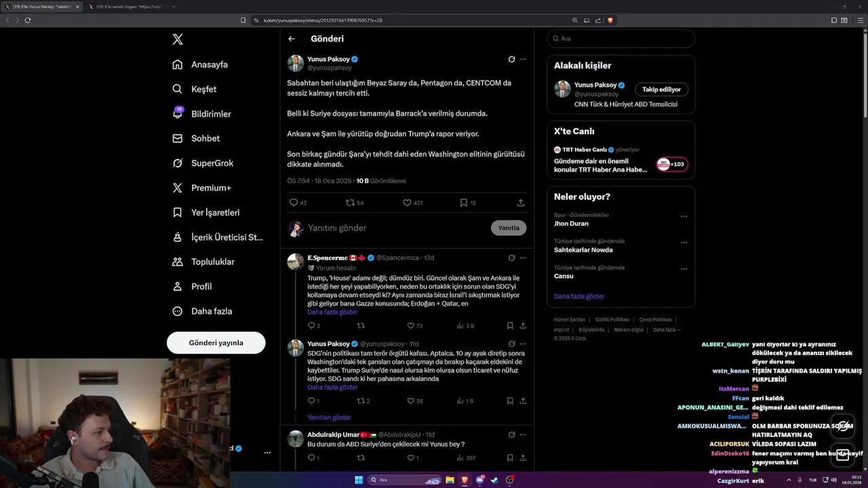
Task: Open Profil page
Action: pos(192,286)
